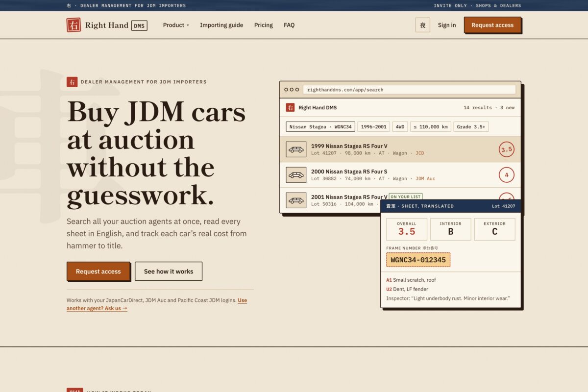Open the FAQ page

289,25
